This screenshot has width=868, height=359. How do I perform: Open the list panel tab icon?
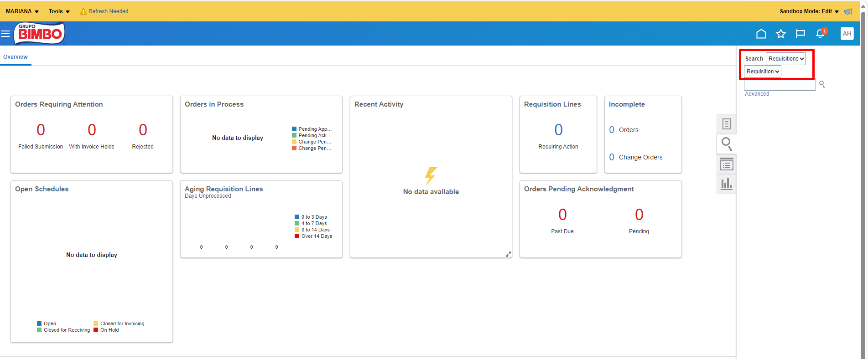pos(727,164)
